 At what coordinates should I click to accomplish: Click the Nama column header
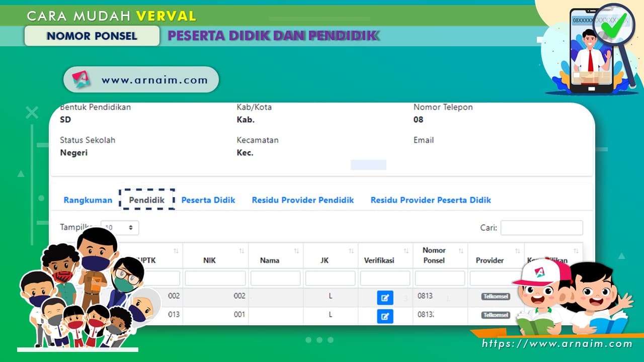(x=276, y=256)
